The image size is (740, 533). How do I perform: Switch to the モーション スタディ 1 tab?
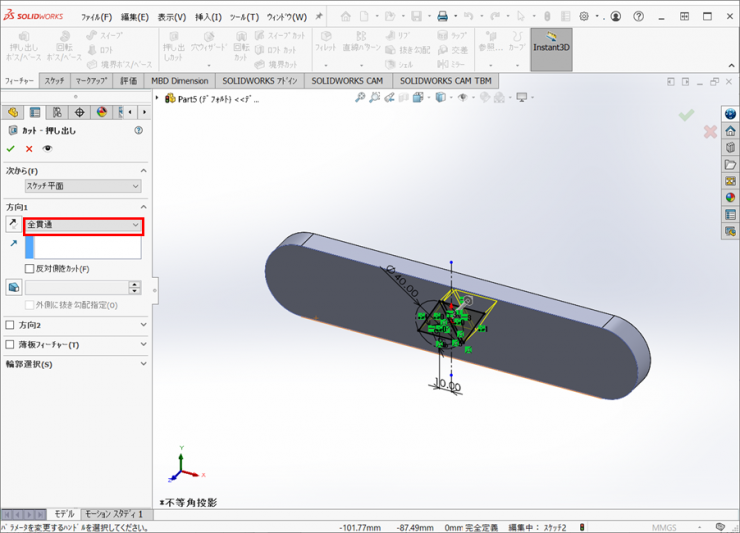coord(114,514)
